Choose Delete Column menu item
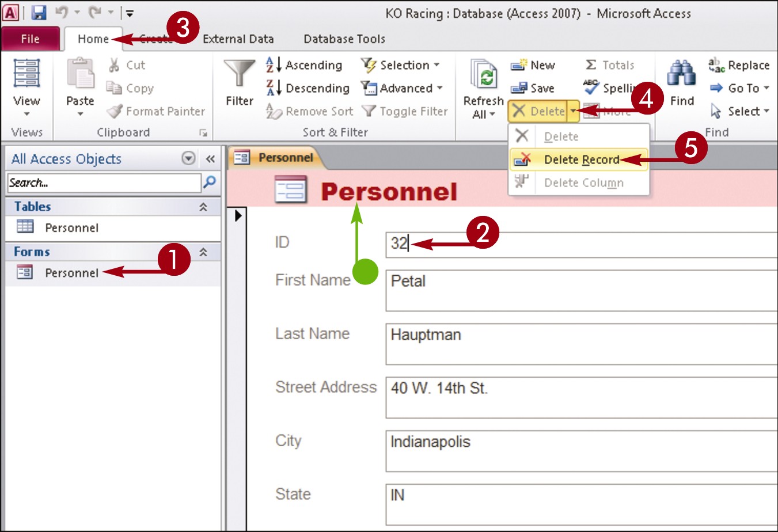 579,183
